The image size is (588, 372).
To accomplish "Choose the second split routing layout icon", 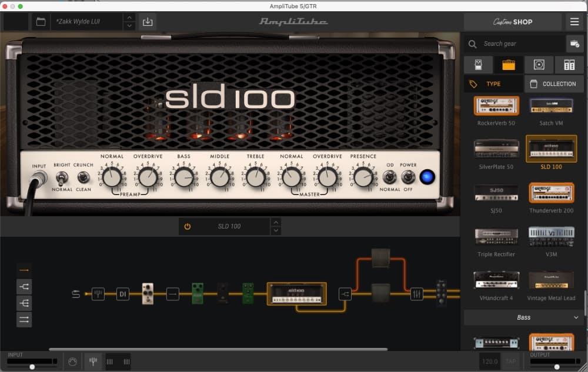I will click(24, 287).
